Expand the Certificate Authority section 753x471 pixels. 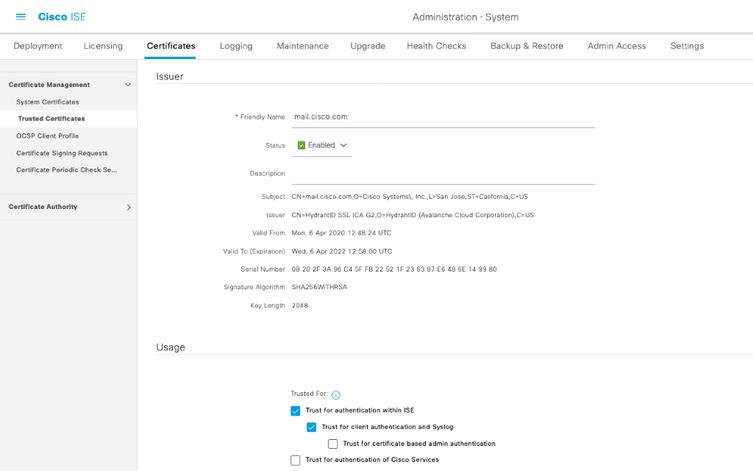point(128,207)
